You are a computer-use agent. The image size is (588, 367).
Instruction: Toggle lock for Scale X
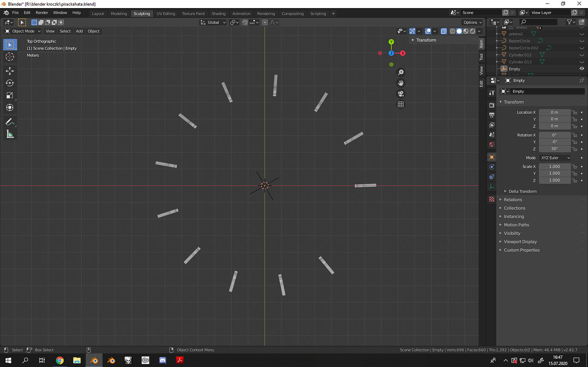click(x=574, y=166)
